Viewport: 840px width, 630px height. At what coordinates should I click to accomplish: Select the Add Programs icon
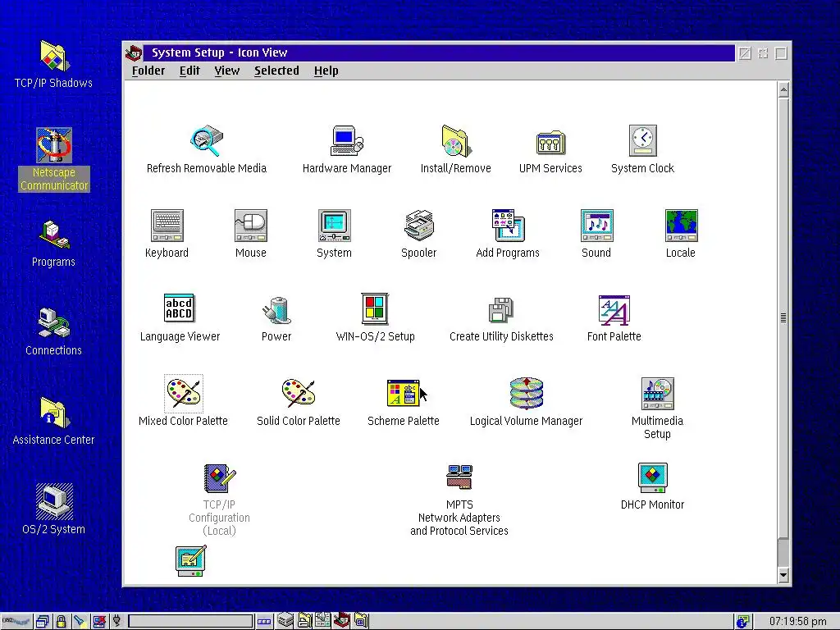tap(508, 225)
